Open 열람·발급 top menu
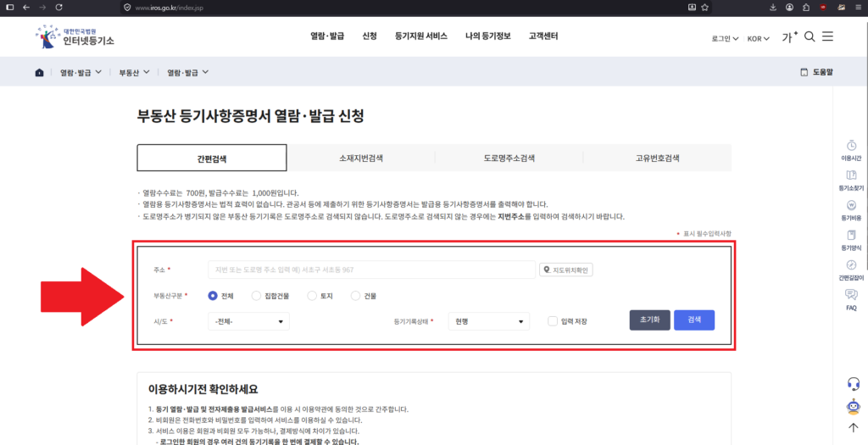This screenshot has width=868, height=445. (x=327, y=36)
